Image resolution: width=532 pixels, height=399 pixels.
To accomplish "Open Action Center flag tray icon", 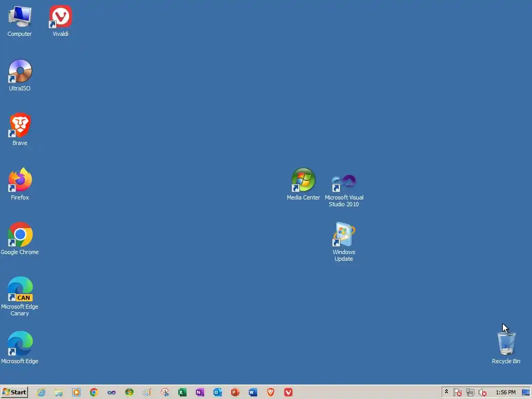I will coord(457,393).
